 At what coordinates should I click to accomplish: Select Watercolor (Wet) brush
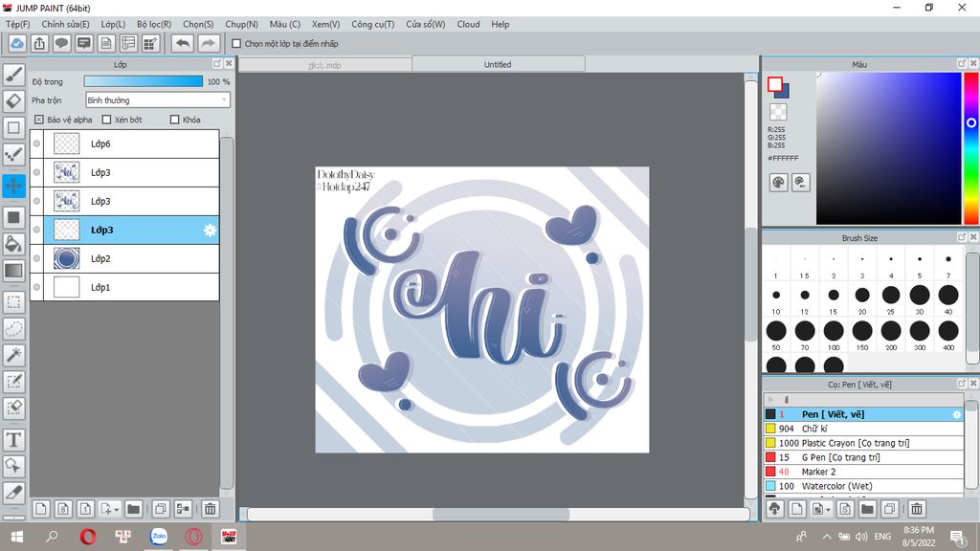pyautogui.click(x=863, y=486)
